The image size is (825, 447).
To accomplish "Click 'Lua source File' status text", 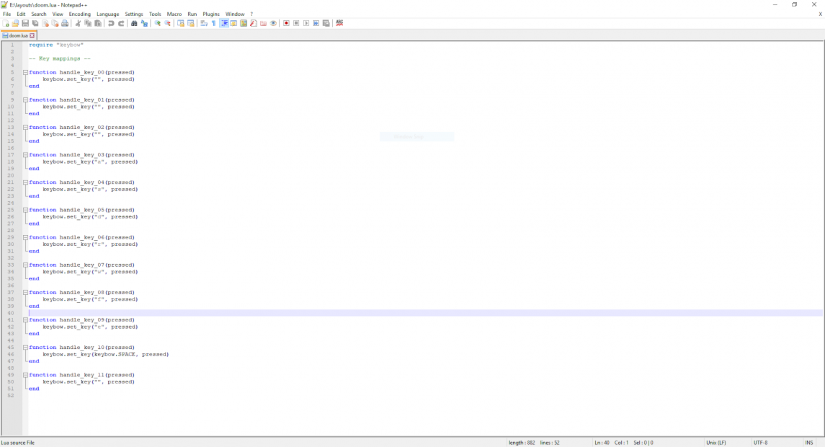I will tap(18, 443).
